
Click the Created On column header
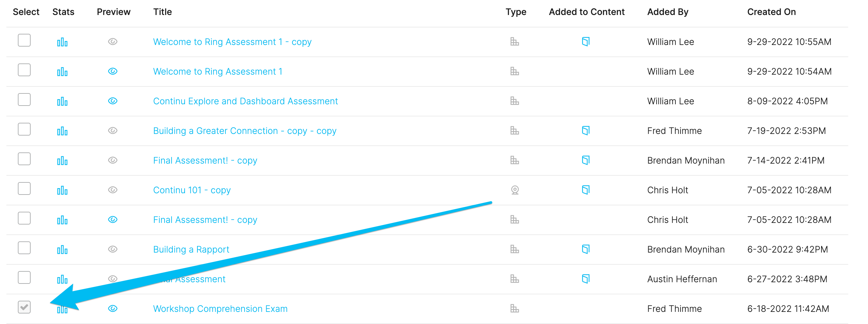pyautogui.click(x=771, y=12)
